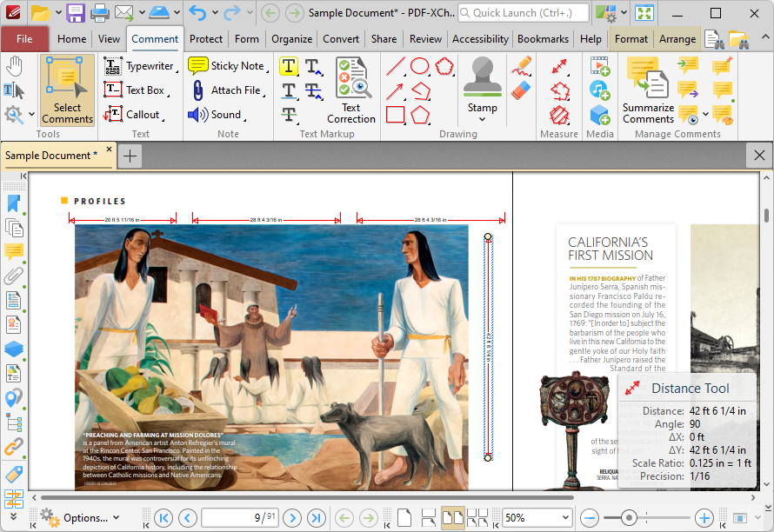Click the vertical scrollbar thumb
This screenshot has width=774, height=532.
766,216
